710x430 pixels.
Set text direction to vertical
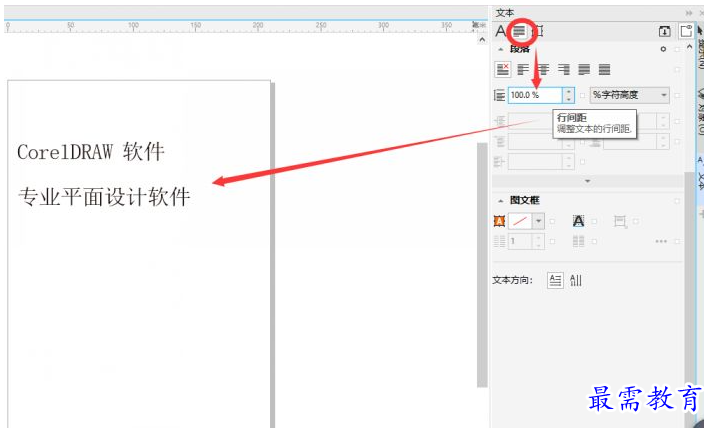[x=576, y=280]
